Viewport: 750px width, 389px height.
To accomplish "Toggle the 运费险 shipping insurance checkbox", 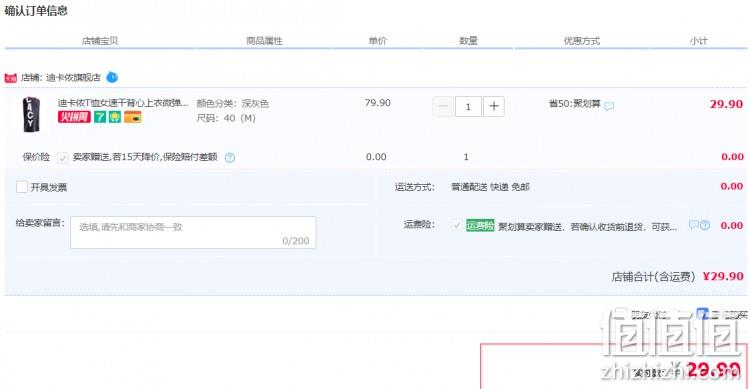I will click(x=457, y=225).
